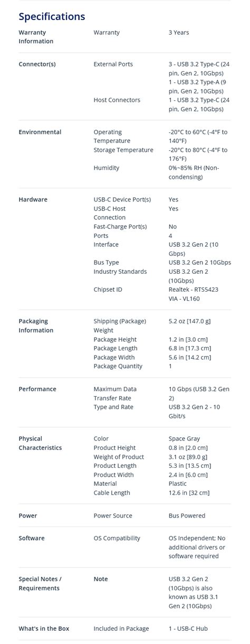The height and width of the screenshot is (644, 250).
Task: Click the Cable Length label
Action: (112, 493)
